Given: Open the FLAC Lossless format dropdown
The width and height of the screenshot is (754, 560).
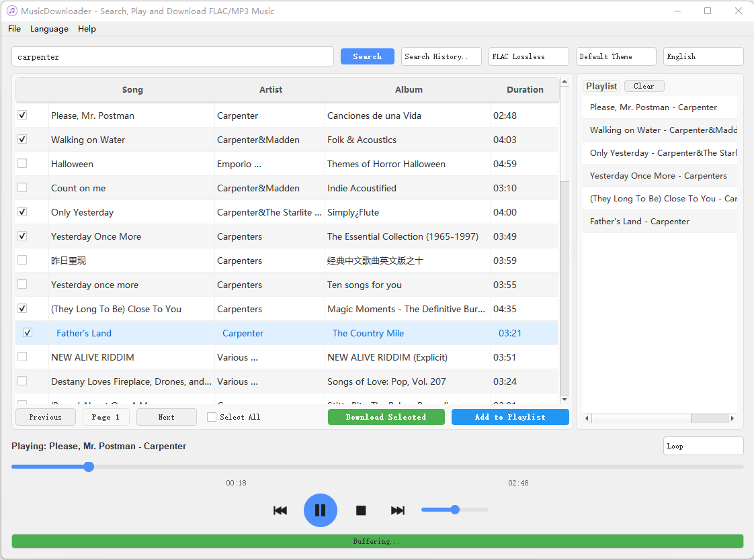Looking at the screenshot, I should (x=528, y=56).
